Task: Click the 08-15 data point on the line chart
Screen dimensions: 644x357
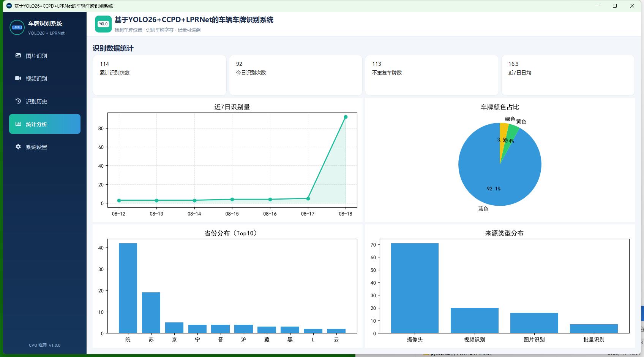Action: coord(232,199)
